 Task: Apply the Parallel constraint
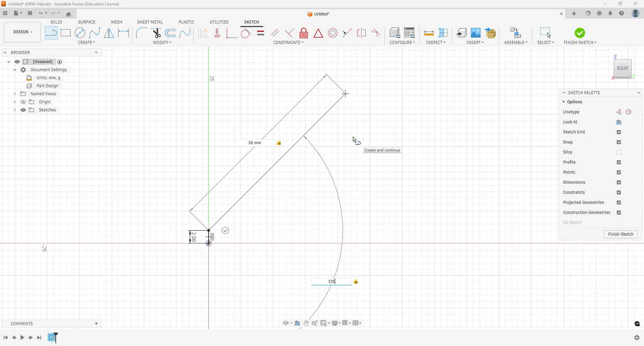[x=275, y=33]
